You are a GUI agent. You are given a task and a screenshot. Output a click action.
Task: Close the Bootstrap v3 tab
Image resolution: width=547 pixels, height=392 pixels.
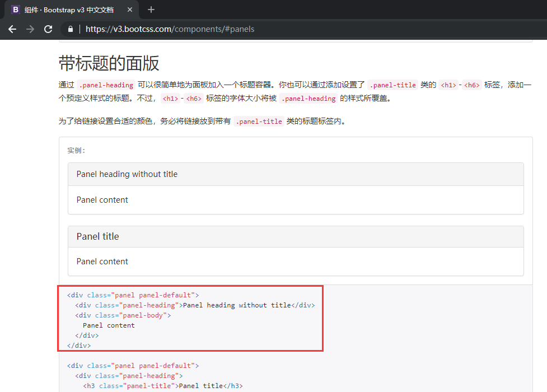[x=130, y=10]
